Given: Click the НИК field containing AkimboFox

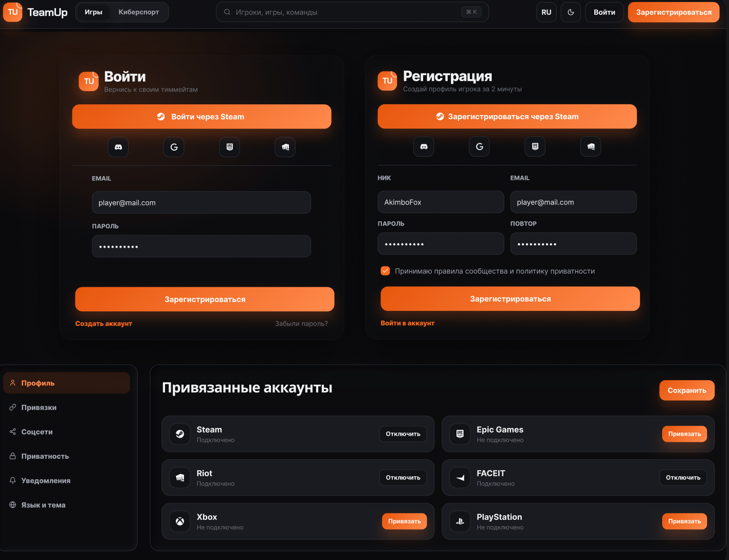Looking at the screenshot, I should (441, 202).
